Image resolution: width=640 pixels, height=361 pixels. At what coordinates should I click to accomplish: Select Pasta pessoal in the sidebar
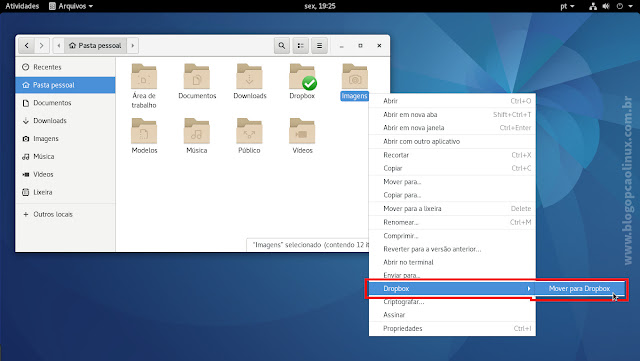[x=65, y=85]
